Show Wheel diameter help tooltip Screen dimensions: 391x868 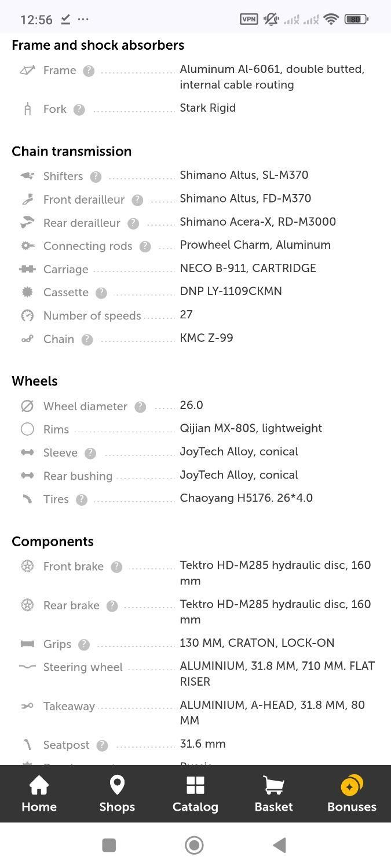pyautogui.click(x=140, y=407)
